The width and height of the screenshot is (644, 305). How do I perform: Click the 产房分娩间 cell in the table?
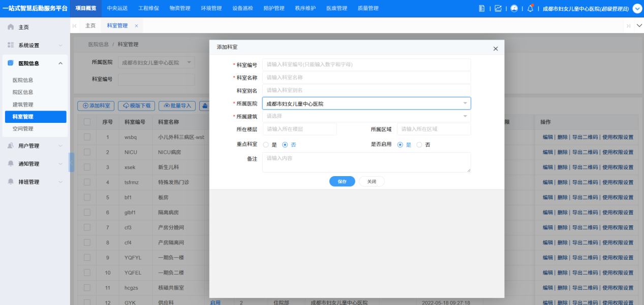click(x=170, y=227)
